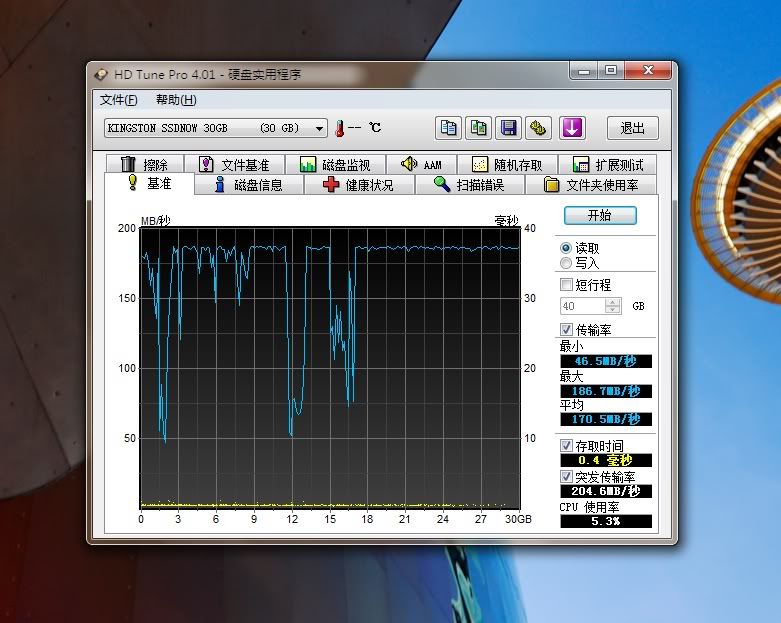Click the 退出 exit button

(x=632, y=128)
